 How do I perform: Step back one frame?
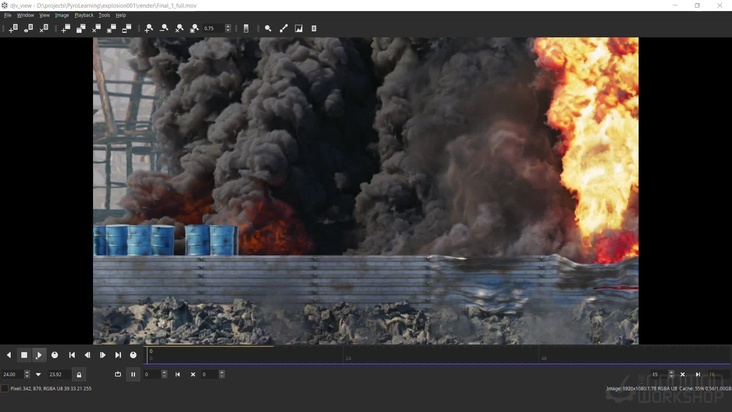point(87,355)
